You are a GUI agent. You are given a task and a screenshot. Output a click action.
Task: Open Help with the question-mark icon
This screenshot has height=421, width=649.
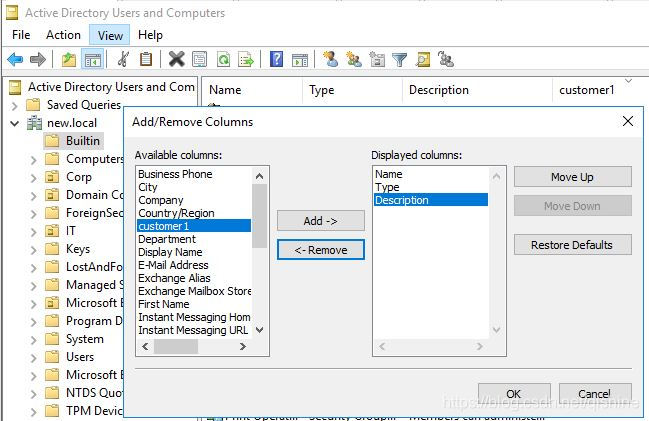[276, 59]
